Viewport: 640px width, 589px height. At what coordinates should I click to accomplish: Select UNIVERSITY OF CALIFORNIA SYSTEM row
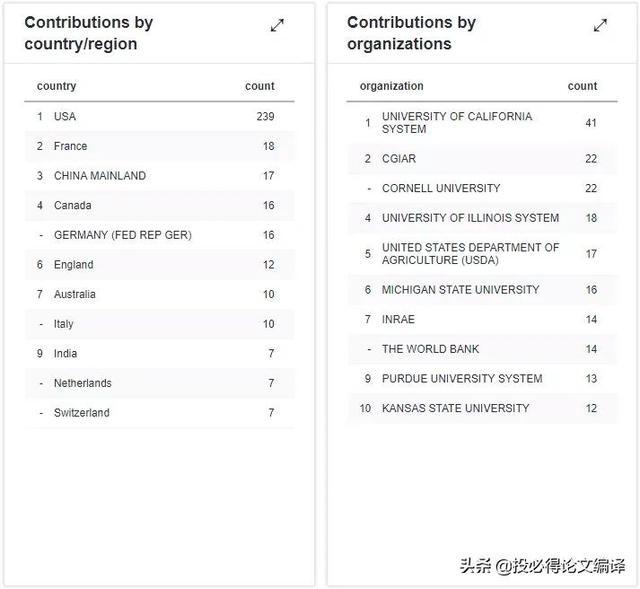[482, 122]
